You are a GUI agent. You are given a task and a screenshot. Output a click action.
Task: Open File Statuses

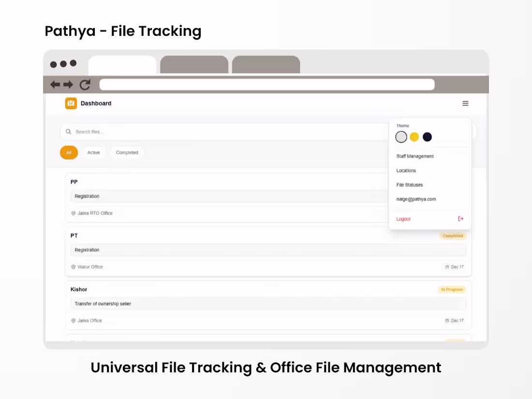(409, 185)
